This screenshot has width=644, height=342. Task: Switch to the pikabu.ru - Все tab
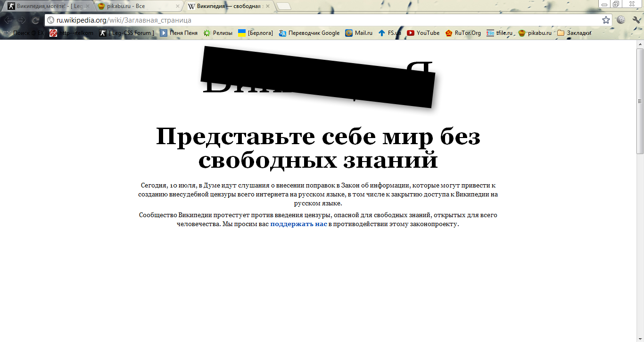pyautogui.click(x=138, y=7)
